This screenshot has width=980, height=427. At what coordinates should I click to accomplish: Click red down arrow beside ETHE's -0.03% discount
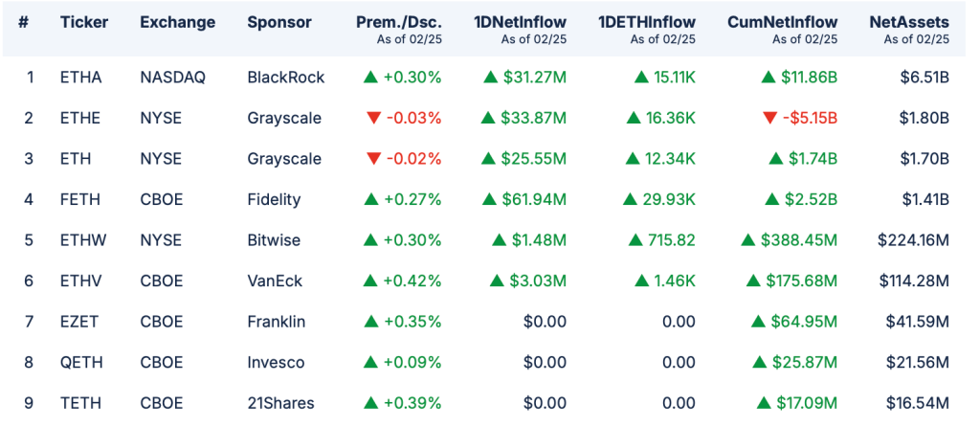pos(371,118)
